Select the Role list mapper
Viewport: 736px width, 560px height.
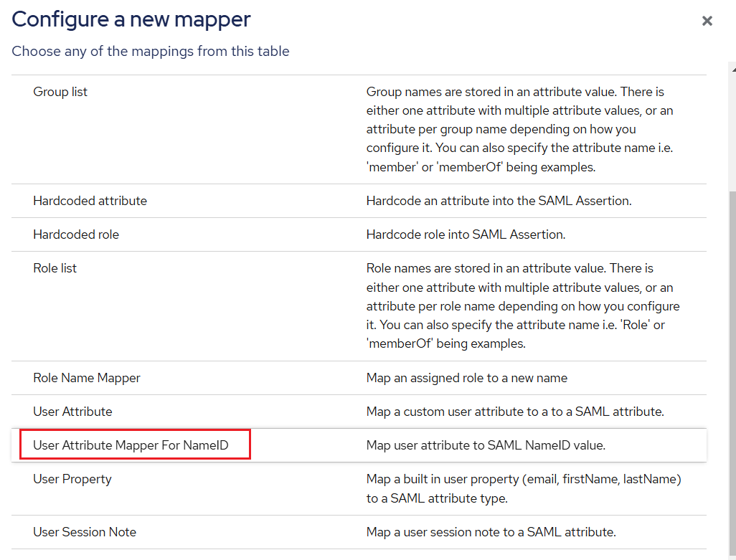[55, 268]
